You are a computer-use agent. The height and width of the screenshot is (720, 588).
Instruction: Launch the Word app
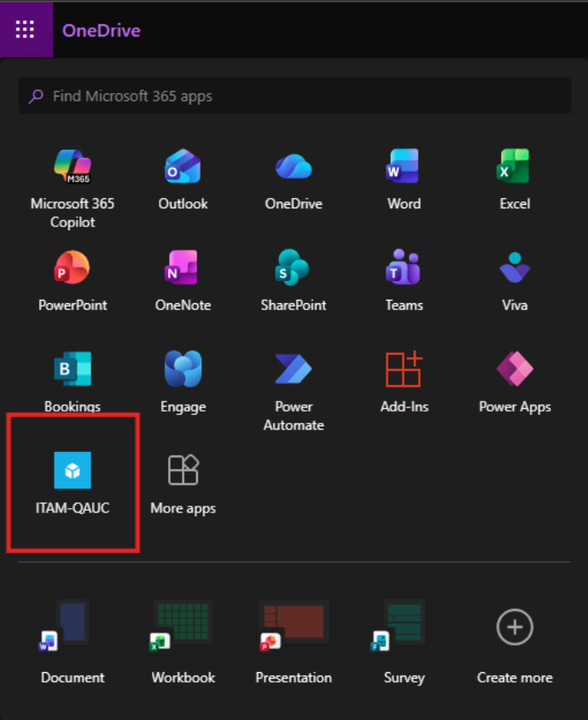(404, 167)
